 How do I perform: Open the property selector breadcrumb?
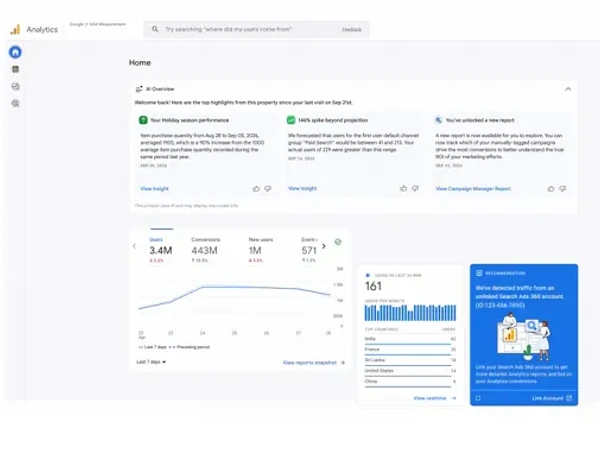(x=98, y=24)
